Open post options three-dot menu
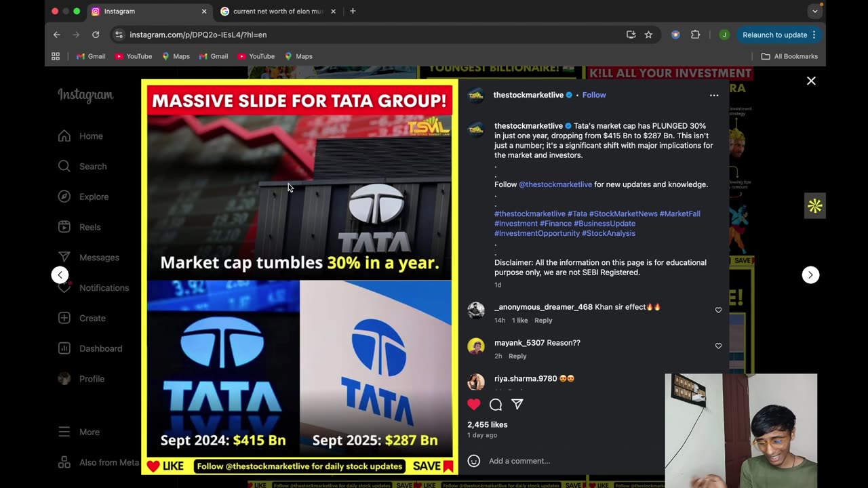Image resolution: width=868 pixels, height=488 pixels. 714,96
